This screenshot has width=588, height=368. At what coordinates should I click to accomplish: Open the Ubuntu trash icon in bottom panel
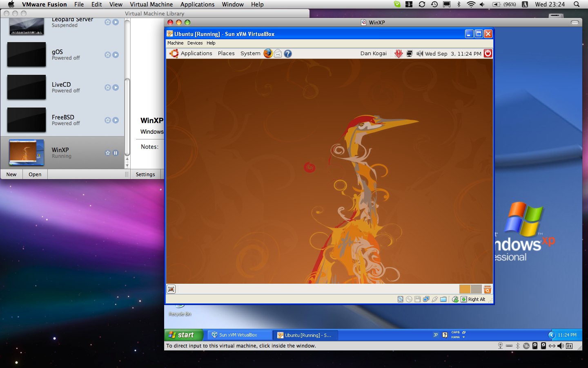[x=488, y=289]
